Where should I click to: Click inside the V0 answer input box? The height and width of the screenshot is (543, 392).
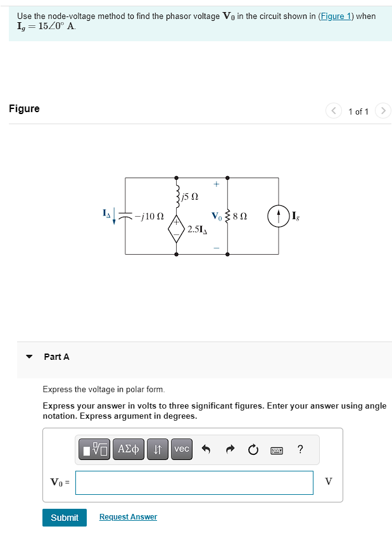193,482
